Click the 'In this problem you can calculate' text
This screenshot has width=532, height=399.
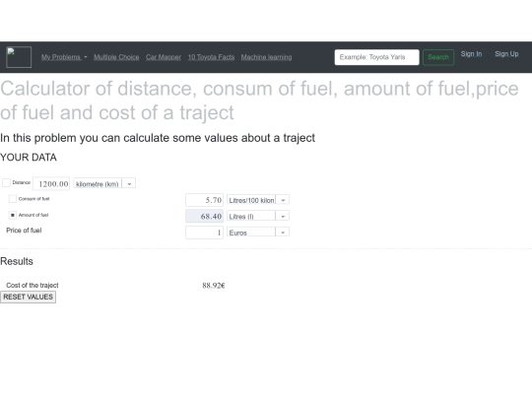tap(158, 138)
